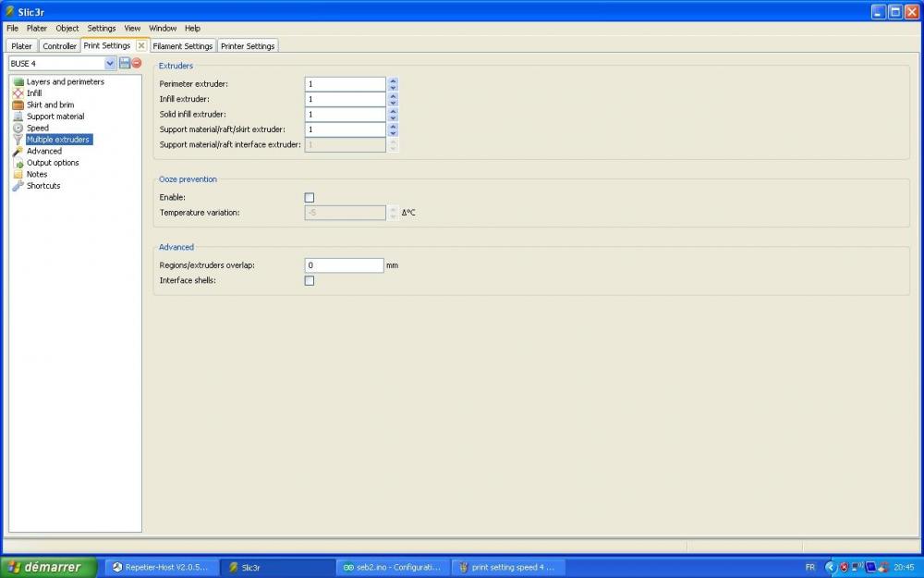This screenshot has height=578, width=924.
Task: Click the Slic3r taskbar button
Action: [277, 568]
